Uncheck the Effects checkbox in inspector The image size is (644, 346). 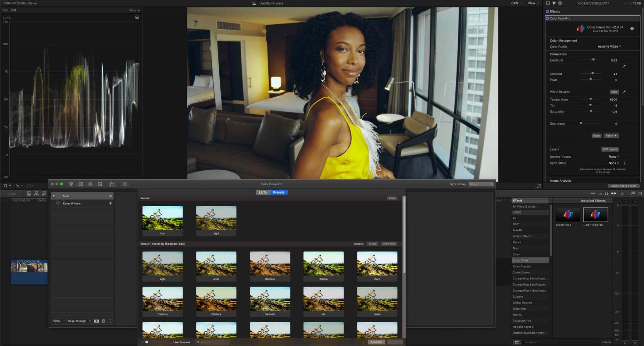[x=547, y=11]
